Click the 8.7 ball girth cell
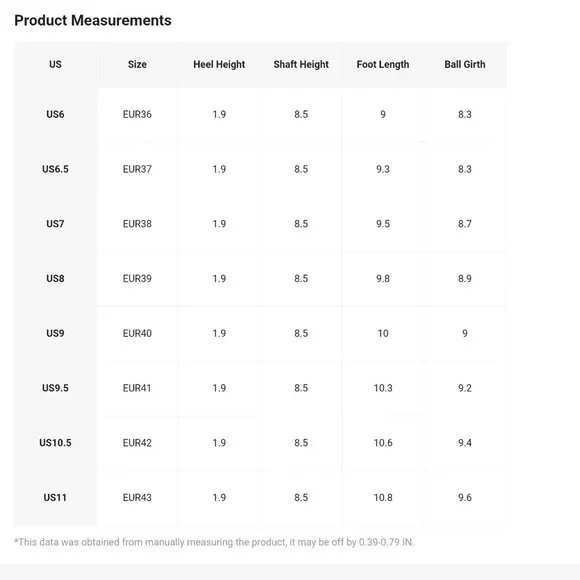 465,224
